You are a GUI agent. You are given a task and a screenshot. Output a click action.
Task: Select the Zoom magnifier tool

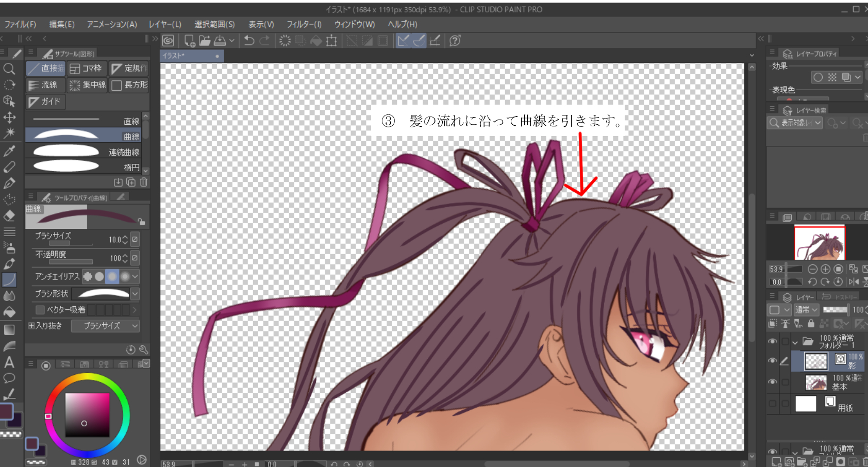9,69
